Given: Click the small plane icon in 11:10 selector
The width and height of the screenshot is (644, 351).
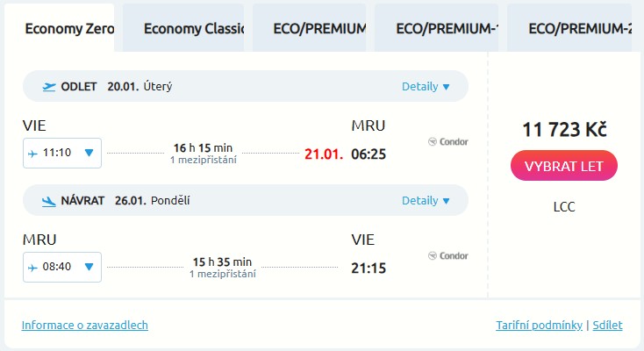Looking at the screenshot, I should (33, 153).
